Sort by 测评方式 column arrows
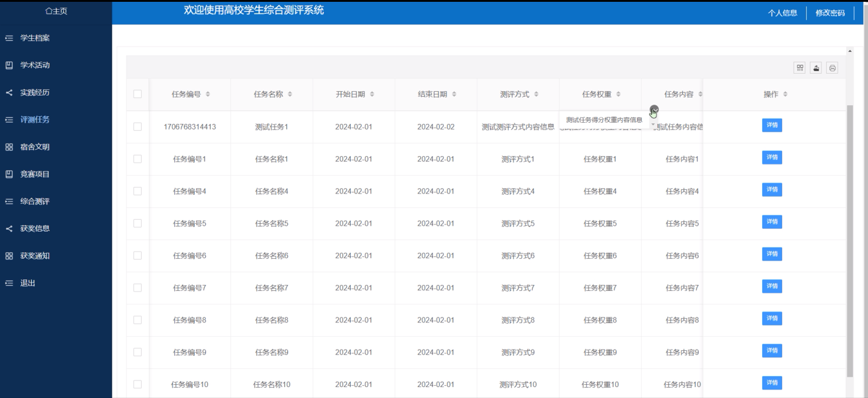868x398 pixels. [536, 94]
